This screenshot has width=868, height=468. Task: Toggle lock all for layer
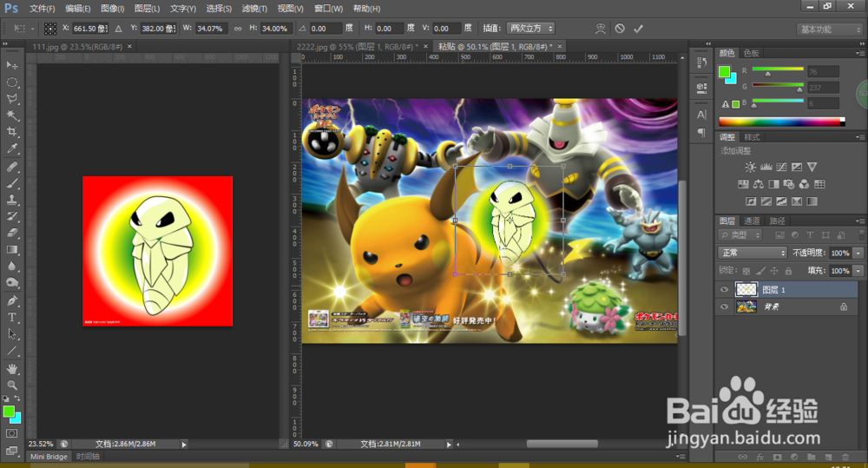788,271
